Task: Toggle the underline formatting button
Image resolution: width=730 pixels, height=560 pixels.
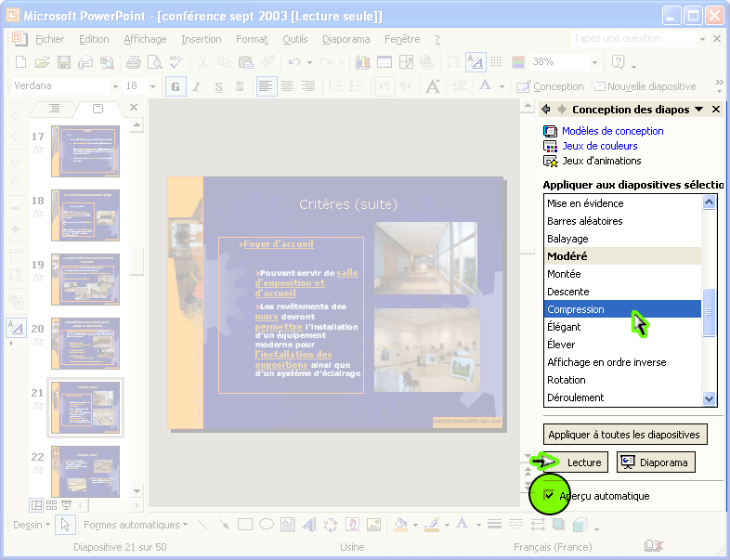Action: 218,86
